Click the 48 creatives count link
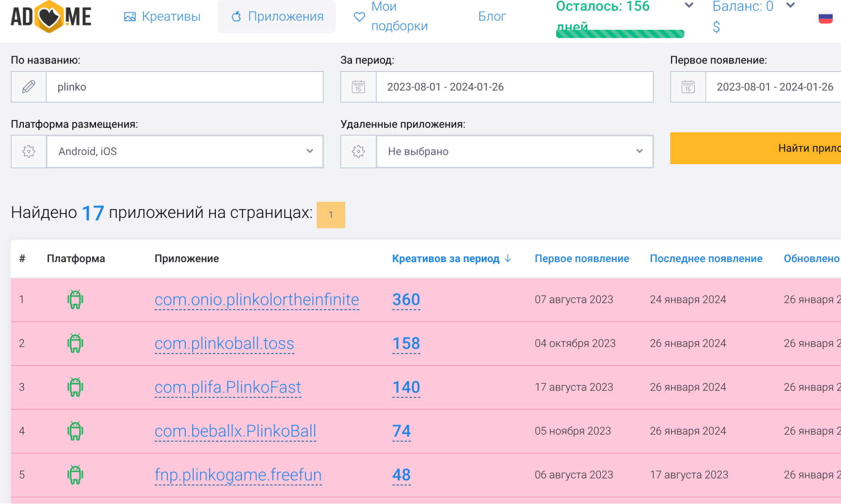 401,475
